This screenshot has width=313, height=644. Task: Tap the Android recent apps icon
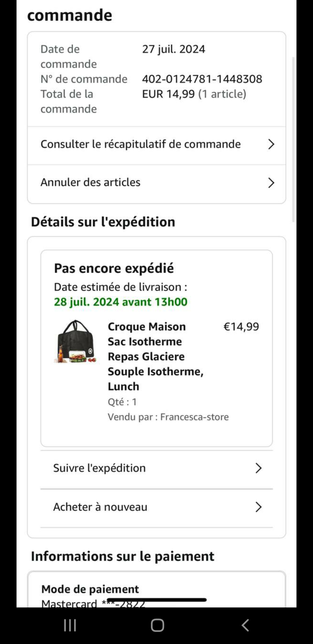tap(70, 625)
